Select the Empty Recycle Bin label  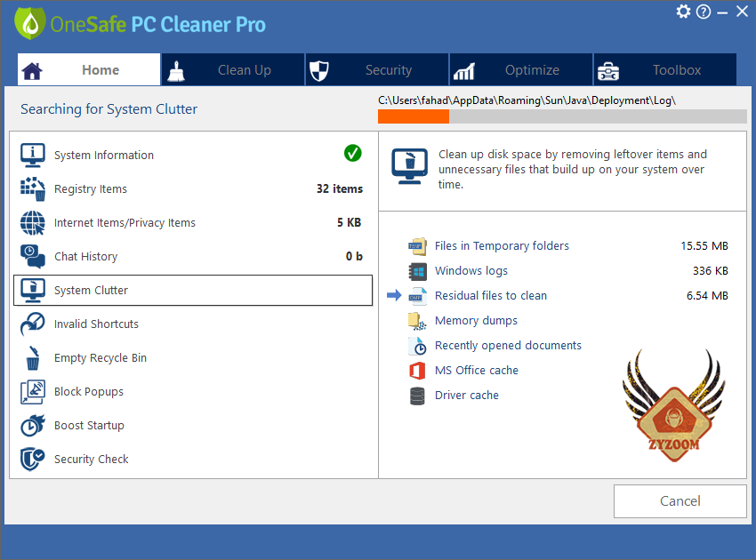[101, 357]
